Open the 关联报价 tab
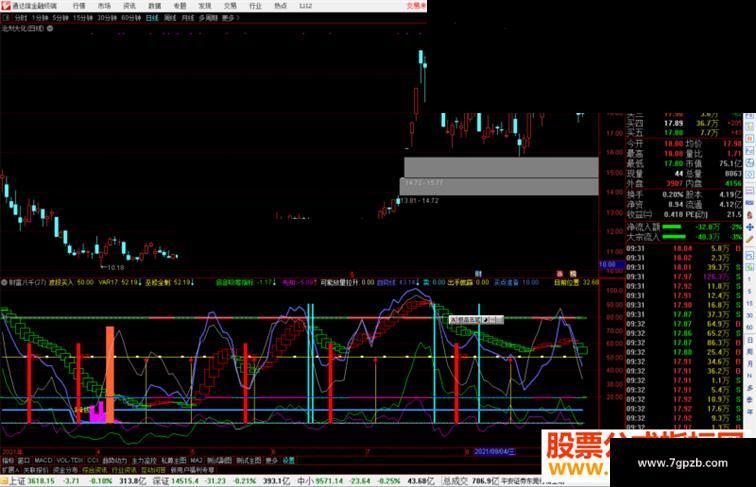756x487 pixels. tap(36, 470)
